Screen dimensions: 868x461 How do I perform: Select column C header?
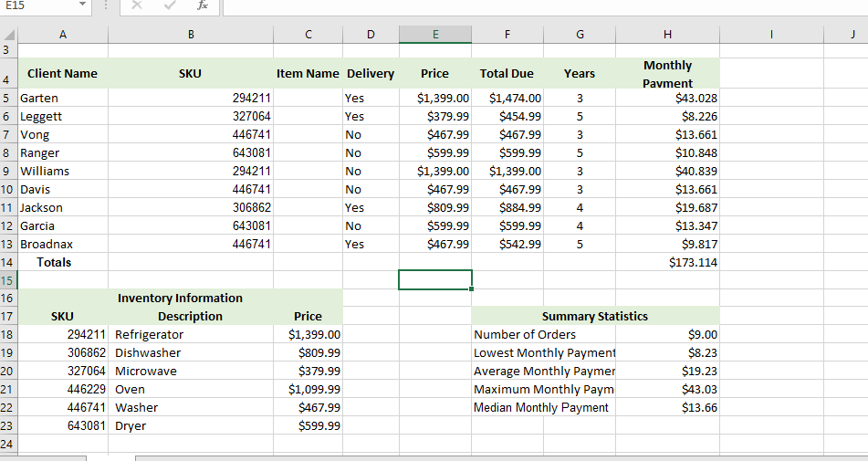click(x=309, y=35)
